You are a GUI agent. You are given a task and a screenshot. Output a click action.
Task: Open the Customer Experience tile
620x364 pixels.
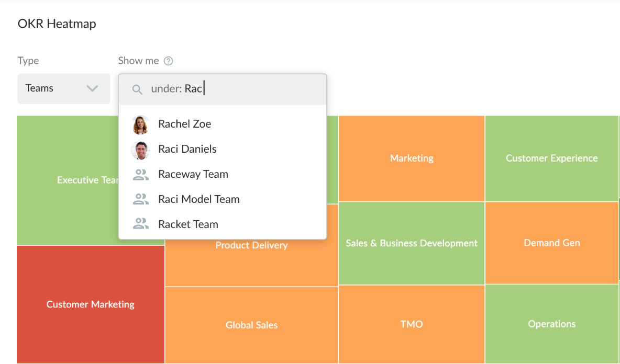[x=551, y=158]
